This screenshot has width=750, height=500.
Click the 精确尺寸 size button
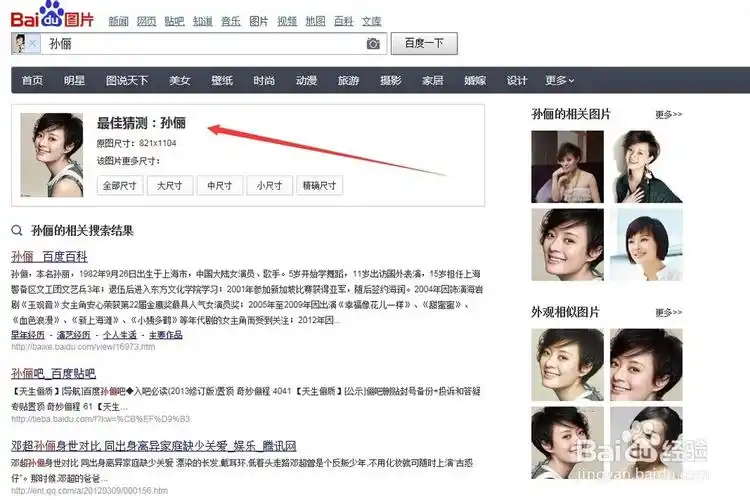(x=320, y=186)
